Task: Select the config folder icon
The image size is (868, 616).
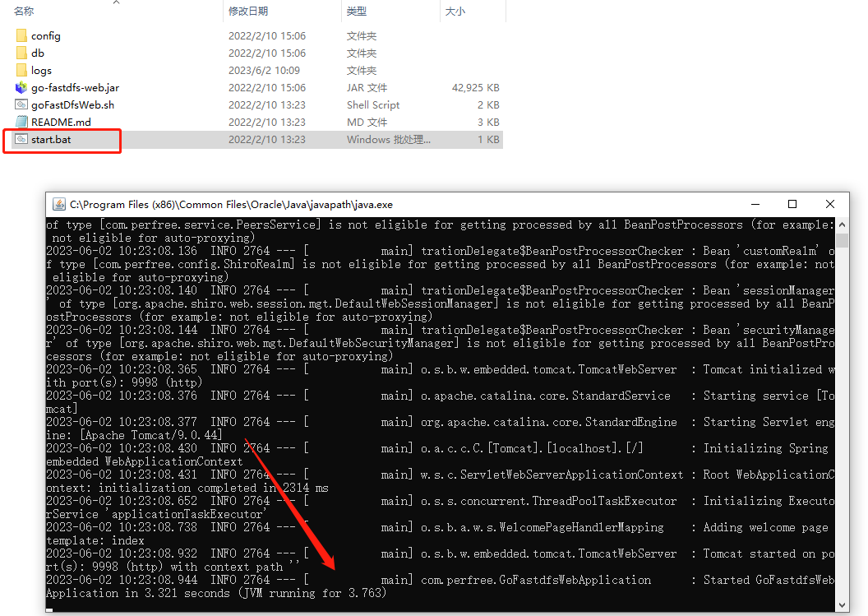Action: [x=21, y=36]
